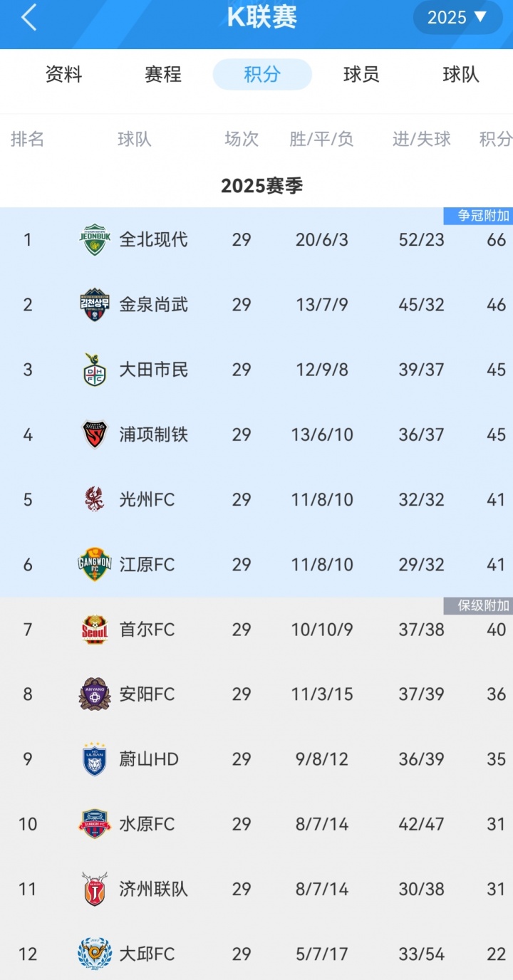Viewport: 513px width, 980px height.
Task: Tap the 济州联队 team name
Action: tap(154, 889)
